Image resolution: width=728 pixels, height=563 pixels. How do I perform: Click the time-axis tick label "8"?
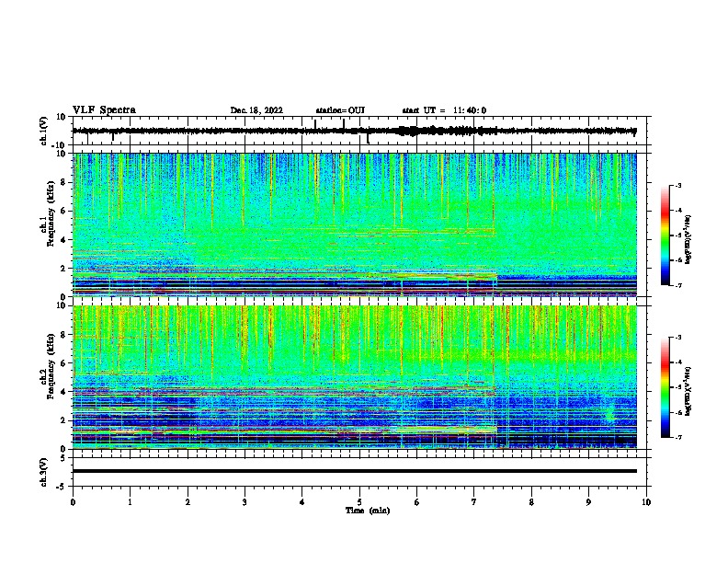coord(531,502)
